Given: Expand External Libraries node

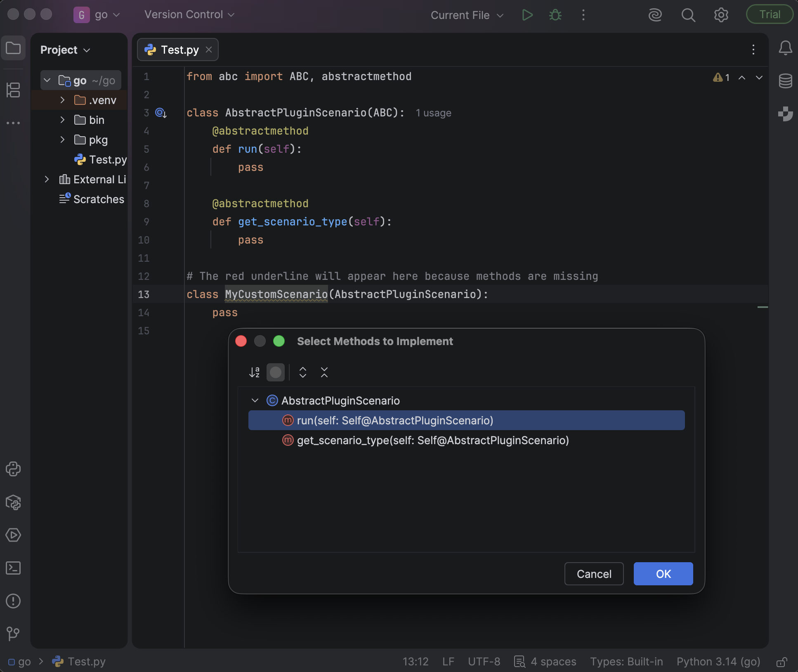Looking at the screenshot, I should (47, 180).
